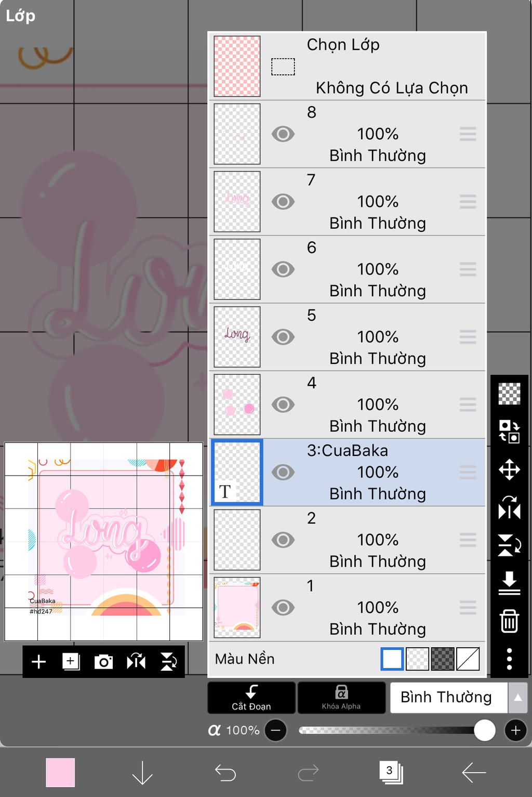Tap the undo arrow

[225, 773]
